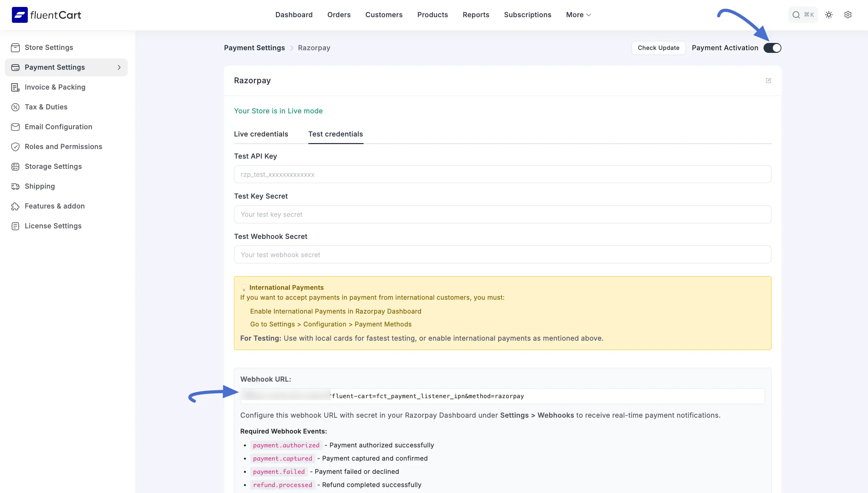Open the Orders menu item

(x=339, y=15)
